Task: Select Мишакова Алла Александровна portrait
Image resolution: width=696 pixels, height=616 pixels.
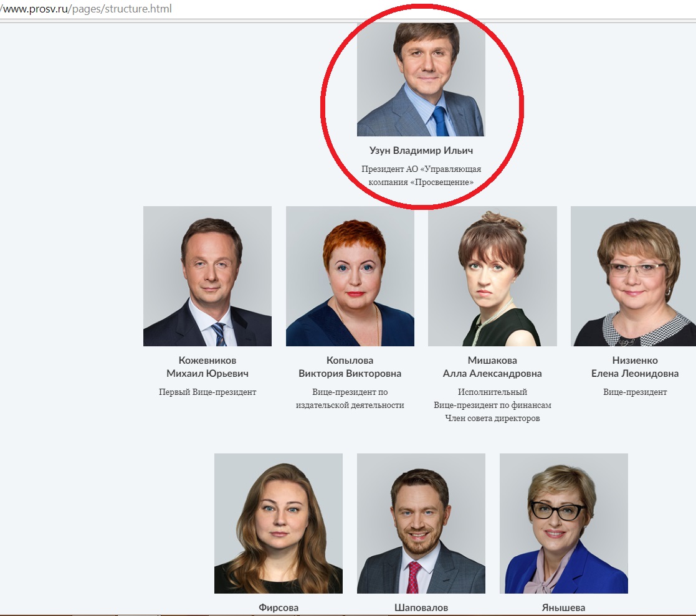Action: [x=492, y=276]
